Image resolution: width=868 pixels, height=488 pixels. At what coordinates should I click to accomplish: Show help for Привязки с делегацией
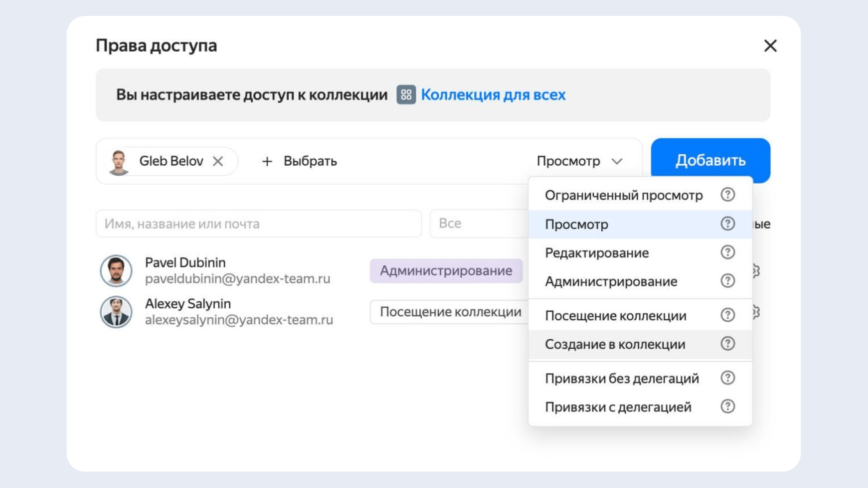(727, 406)
